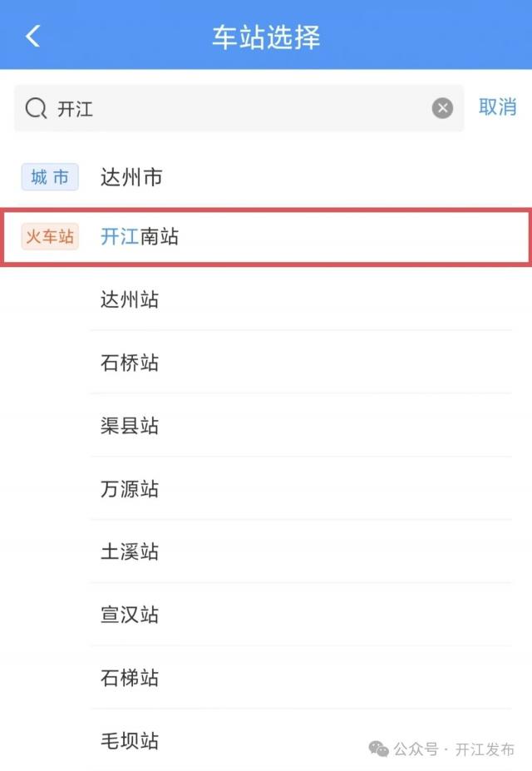
Task: Tap the 城市 category tag
Action: tap(50, 177)
